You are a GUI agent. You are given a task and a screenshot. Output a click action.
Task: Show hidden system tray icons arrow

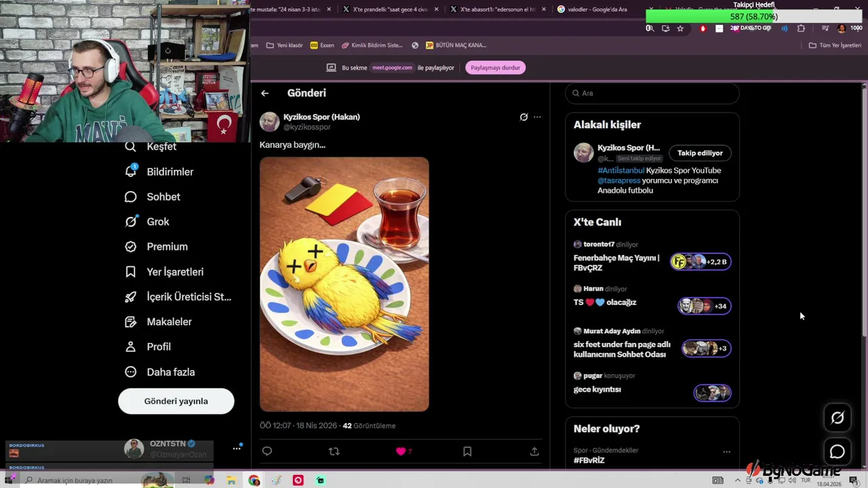pos(738,481)
